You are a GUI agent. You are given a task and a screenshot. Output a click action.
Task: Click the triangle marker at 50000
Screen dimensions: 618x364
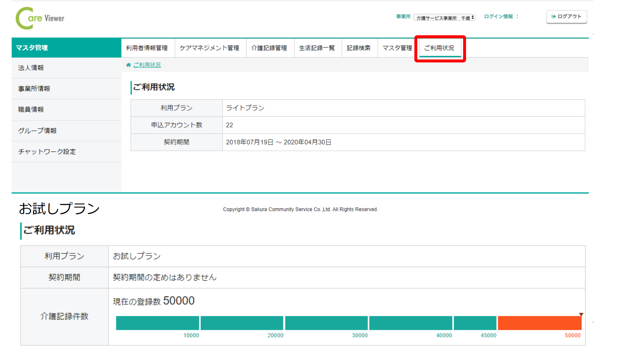pyautogui.click(x=581, y=314)
